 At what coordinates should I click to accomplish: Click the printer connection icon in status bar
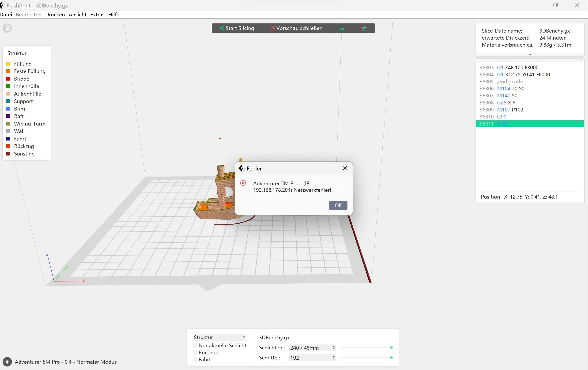click(7, 362)
